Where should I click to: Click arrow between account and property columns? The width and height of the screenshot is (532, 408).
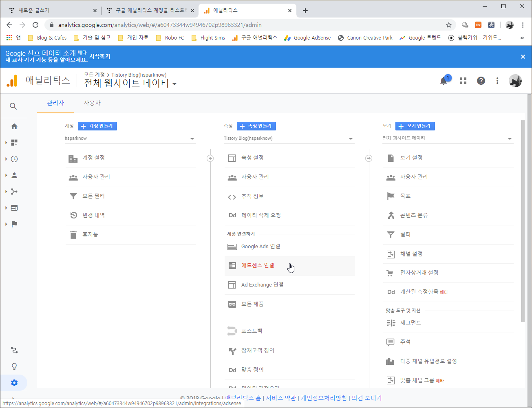(x=210, y=158)
